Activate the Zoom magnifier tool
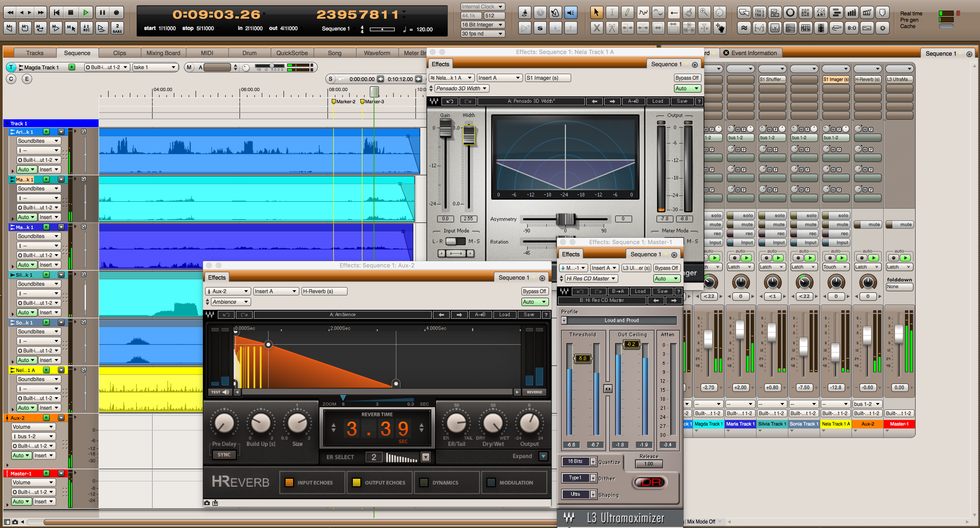The width and height of the screenshot is (980, 528). coord(704,12)
